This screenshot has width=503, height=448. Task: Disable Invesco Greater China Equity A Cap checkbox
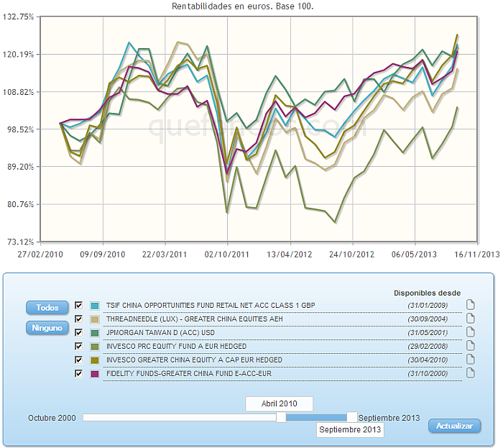click(x=78, y=360)
